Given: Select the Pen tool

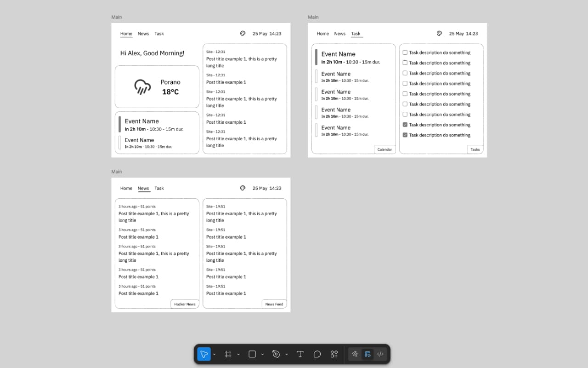Looking at the screenshot, I should coord(276,354).
